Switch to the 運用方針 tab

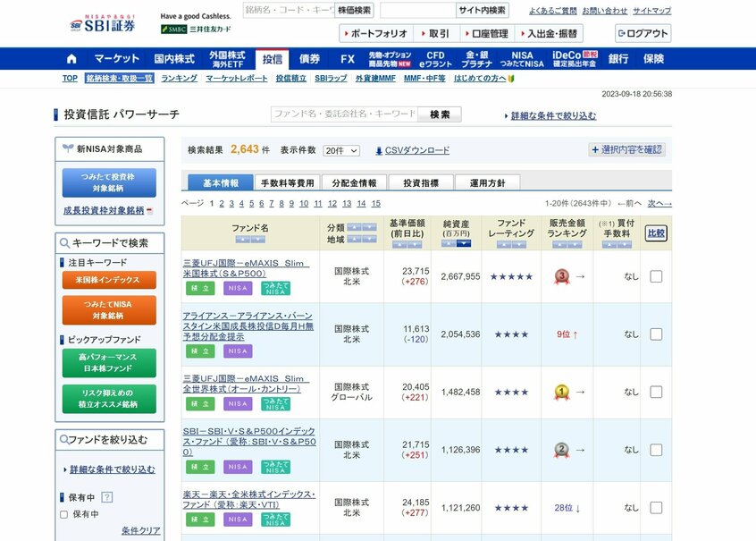point(487,182)
